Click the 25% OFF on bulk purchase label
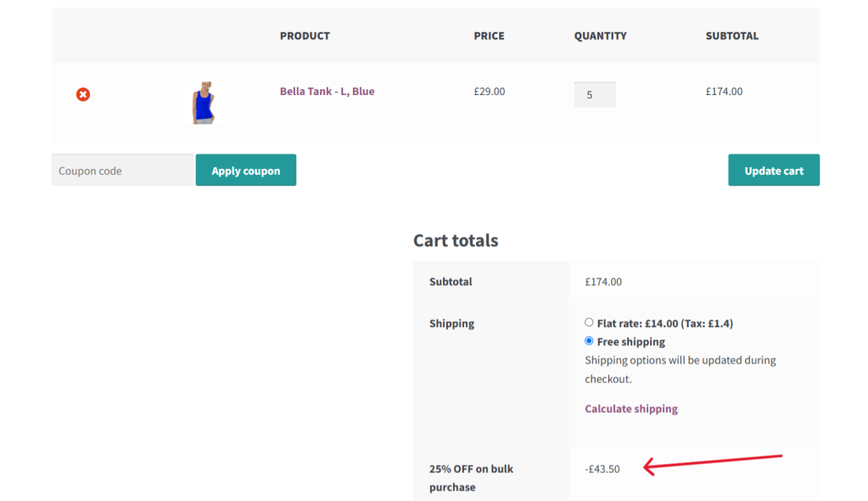 click(471, 478)
